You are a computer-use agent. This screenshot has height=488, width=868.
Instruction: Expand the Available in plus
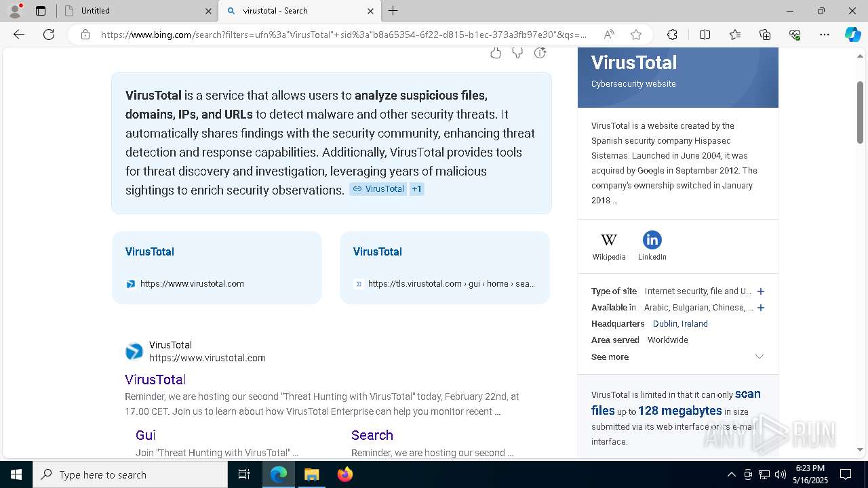pos(761,308)
